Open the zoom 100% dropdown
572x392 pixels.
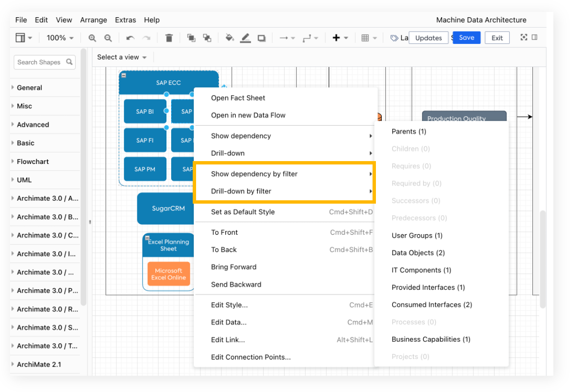point(60,38)
